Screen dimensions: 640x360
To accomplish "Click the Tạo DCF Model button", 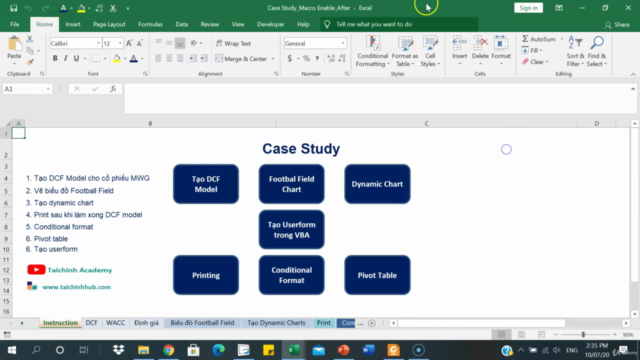I will coord(206,184).
